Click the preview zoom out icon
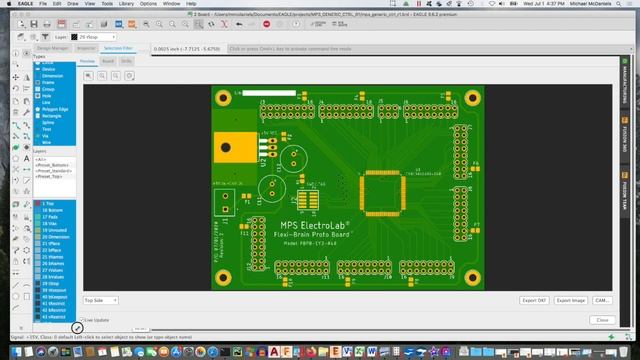Image resolution: width=640 pixels, height=360 pixels. [x=116, y=76]
